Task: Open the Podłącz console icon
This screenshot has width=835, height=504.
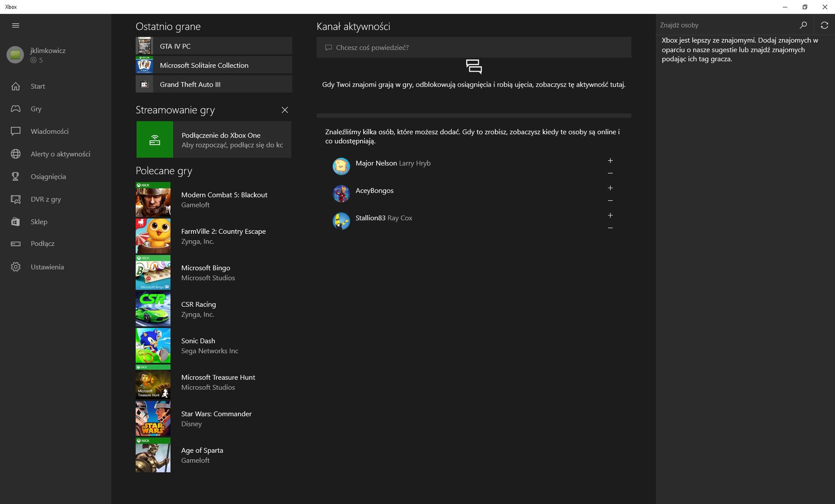Action: point(16,244)
